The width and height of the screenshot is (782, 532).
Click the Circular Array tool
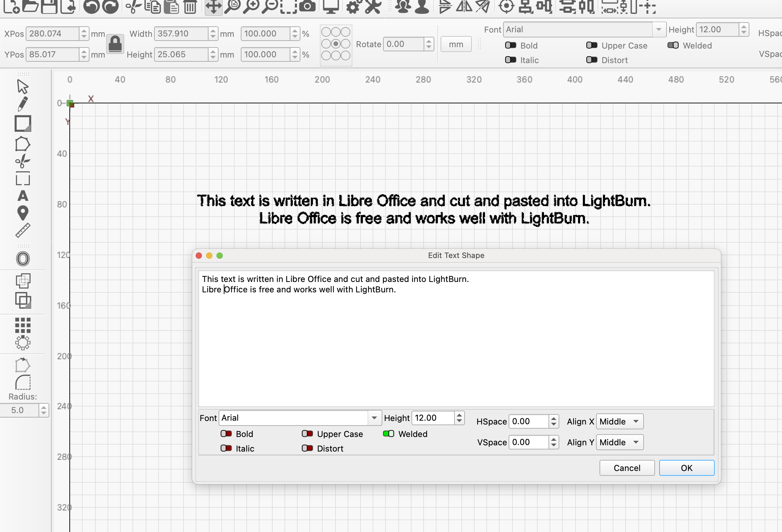23,343
